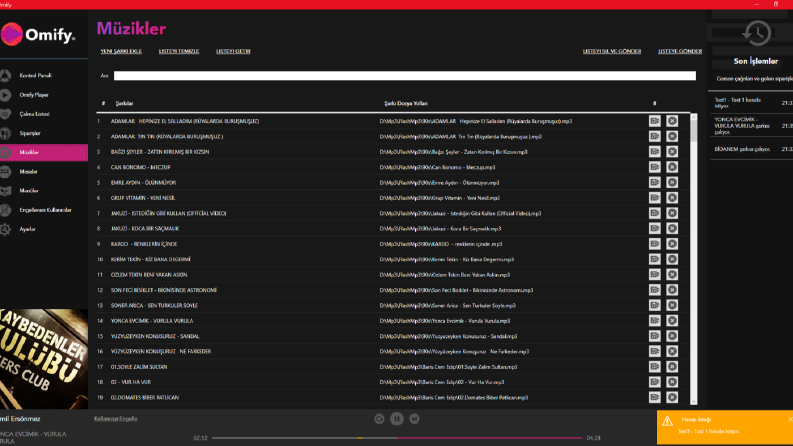The image size is (793, 446).
Task: Edit icon for Adamlar Tin Tin row
Action: pos(654,137)
